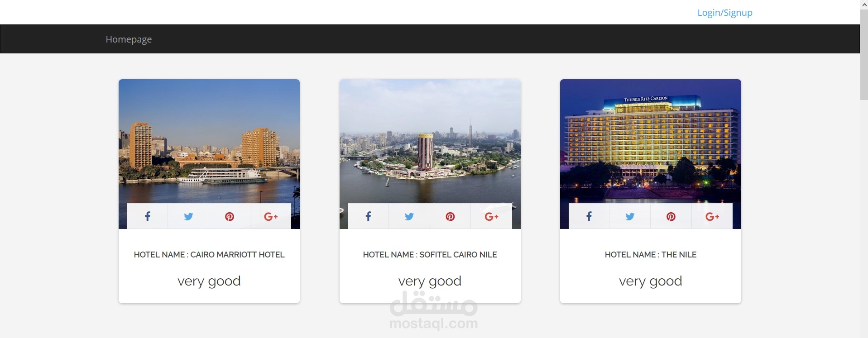Viewport: 868px width, 338px height.
Task: Pin Cairo Marriott Hotel on Pinterest
Action: [x=230, y=216]
